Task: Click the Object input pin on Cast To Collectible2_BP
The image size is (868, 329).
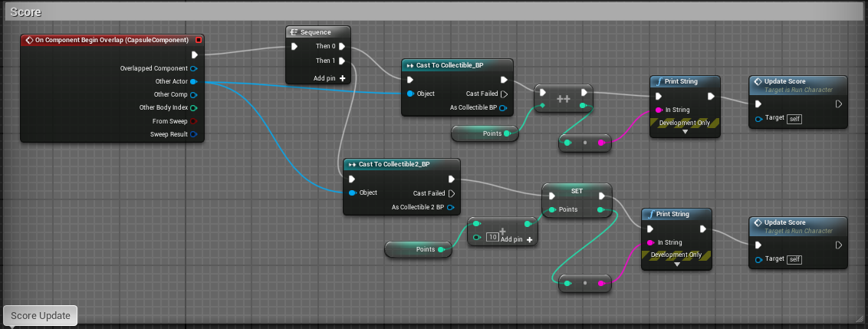Action: coord(352,192)
